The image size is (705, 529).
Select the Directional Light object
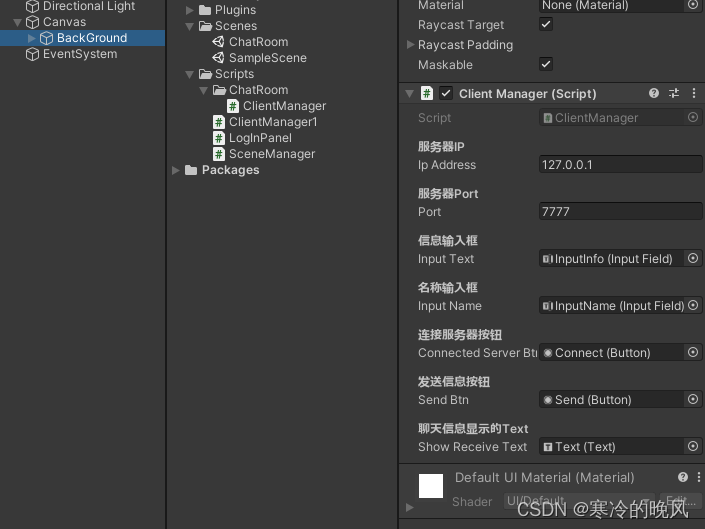coord(89,6)
